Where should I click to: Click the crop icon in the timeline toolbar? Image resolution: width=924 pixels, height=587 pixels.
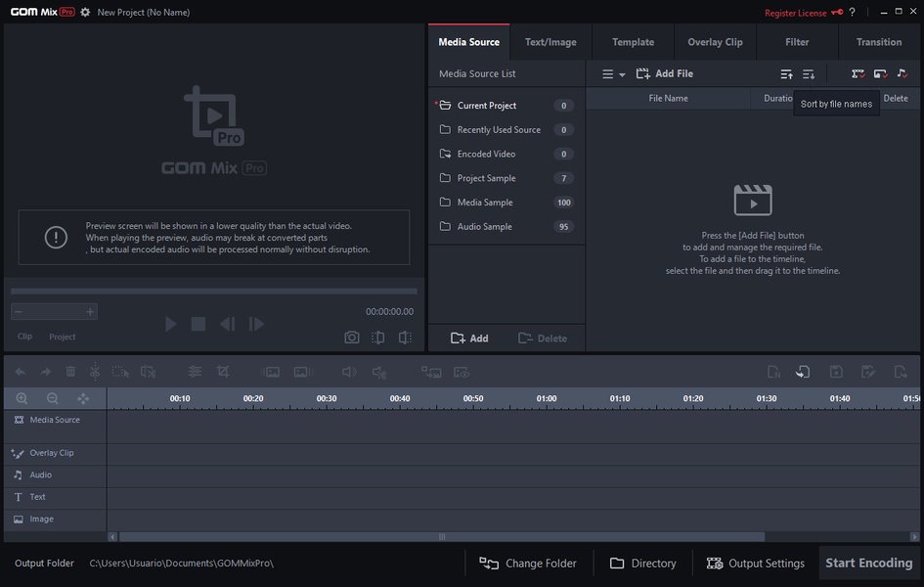(x=223, y=372)
